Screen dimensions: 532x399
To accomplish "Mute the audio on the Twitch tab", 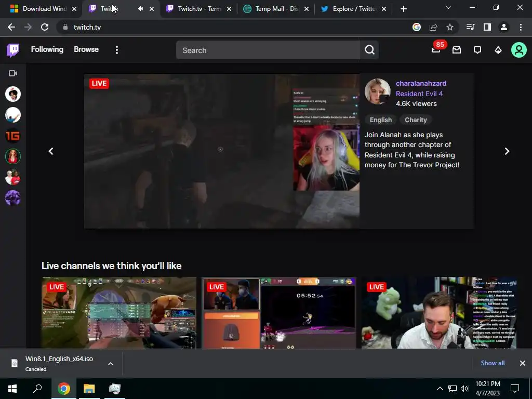I will coord(140,9).
